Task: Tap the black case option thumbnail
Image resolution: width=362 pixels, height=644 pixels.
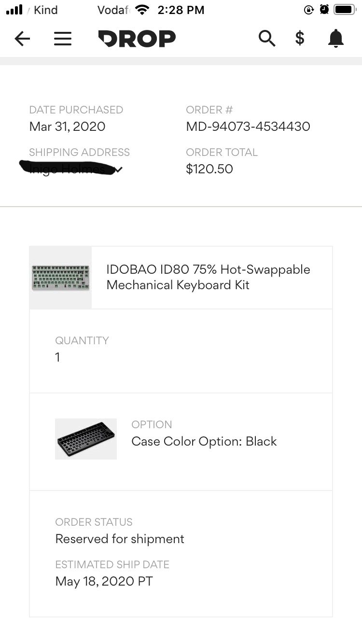Action: [86, 439]
